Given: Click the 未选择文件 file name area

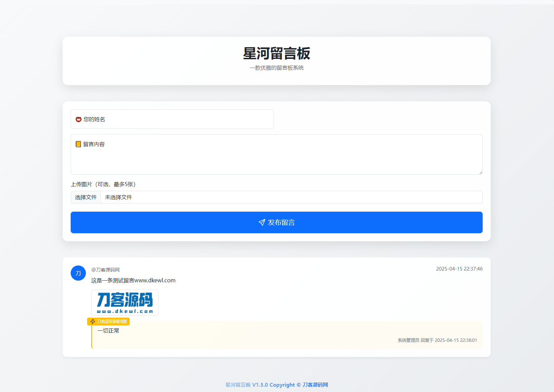Looking at the screenshot, I should pos(118,197).
